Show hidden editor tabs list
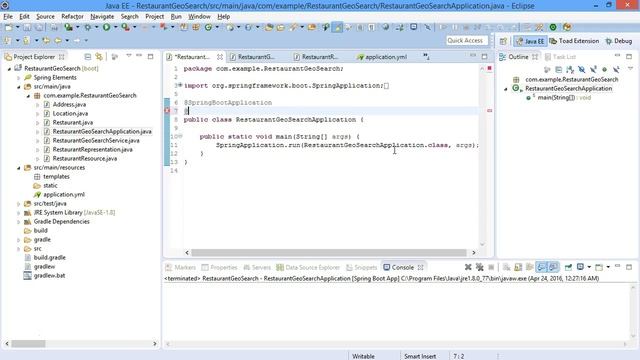640x360 pixels. click(426, 57)
